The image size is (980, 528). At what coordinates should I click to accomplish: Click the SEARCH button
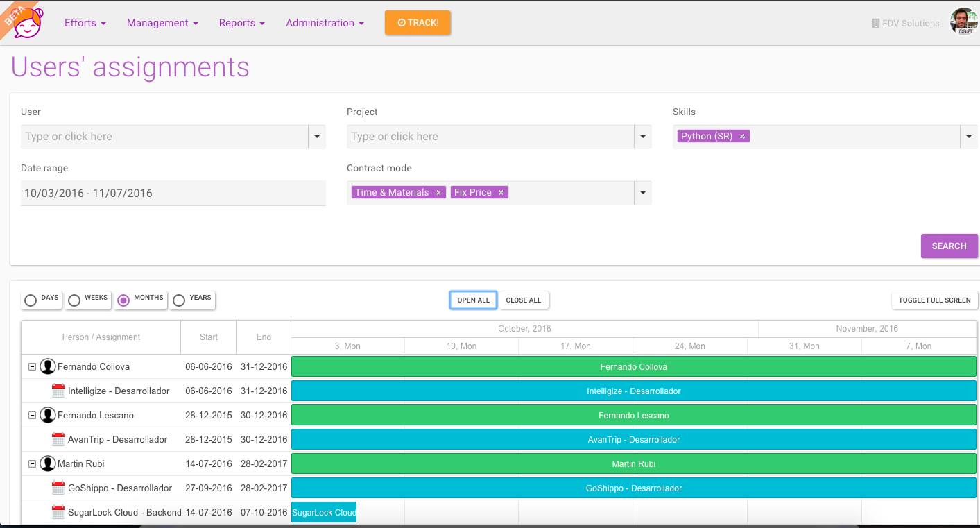tap(949, 246)
